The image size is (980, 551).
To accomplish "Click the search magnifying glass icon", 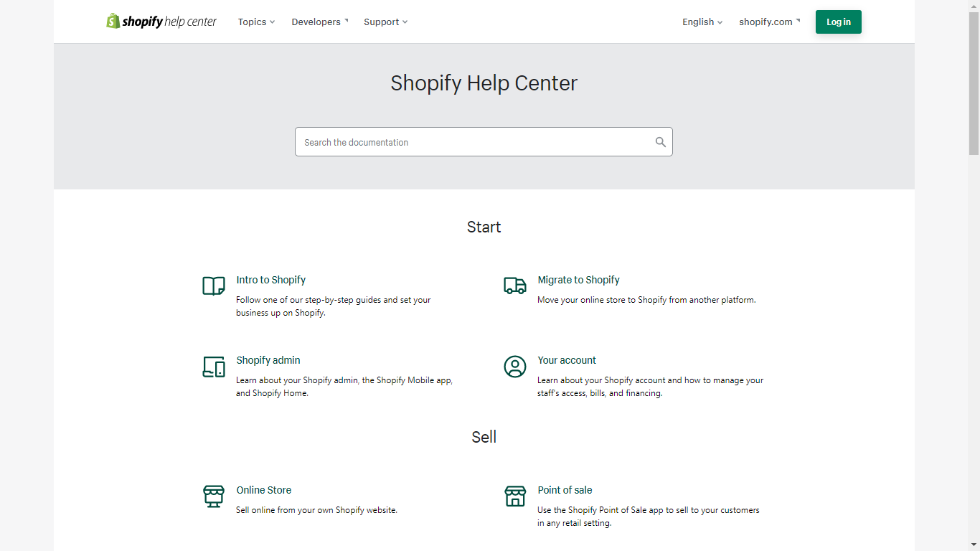I will (x=660, y=141).
